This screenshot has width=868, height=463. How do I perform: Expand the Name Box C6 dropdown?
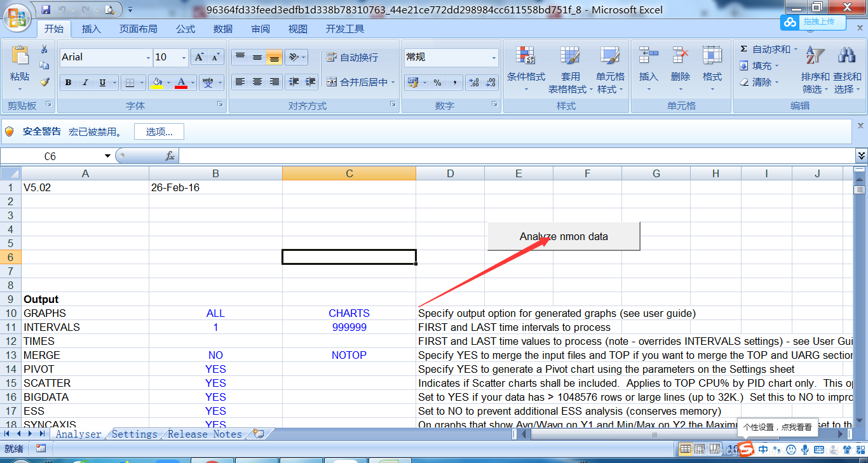(x=107, y=156)
